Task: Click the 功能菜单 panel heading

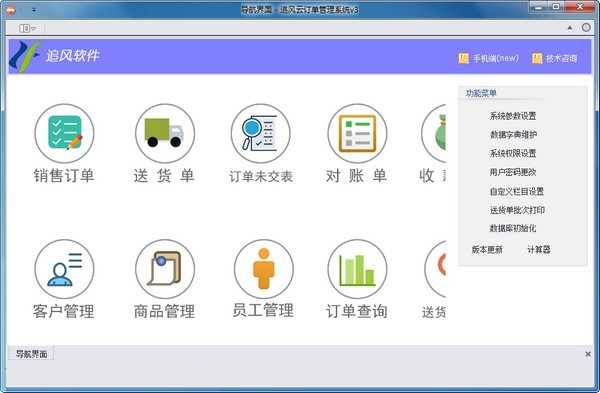Action: [481, 93]
